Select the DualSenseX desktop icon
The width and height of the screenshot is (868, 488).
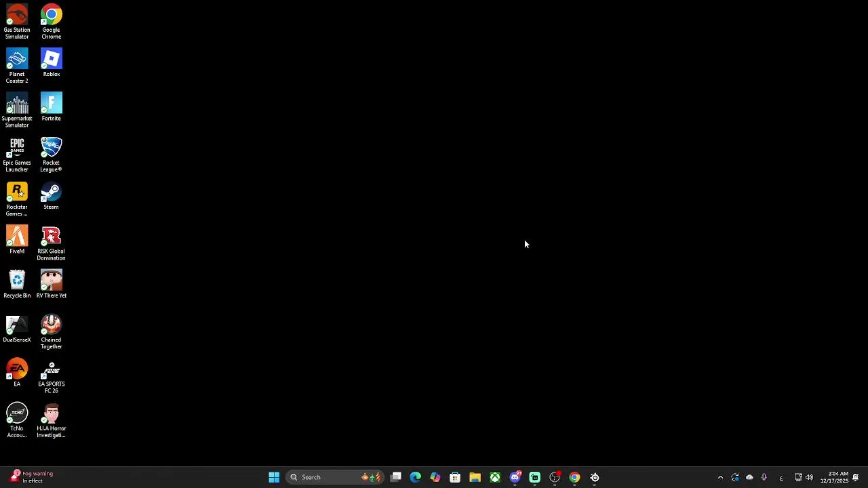[x=17, y=328]
